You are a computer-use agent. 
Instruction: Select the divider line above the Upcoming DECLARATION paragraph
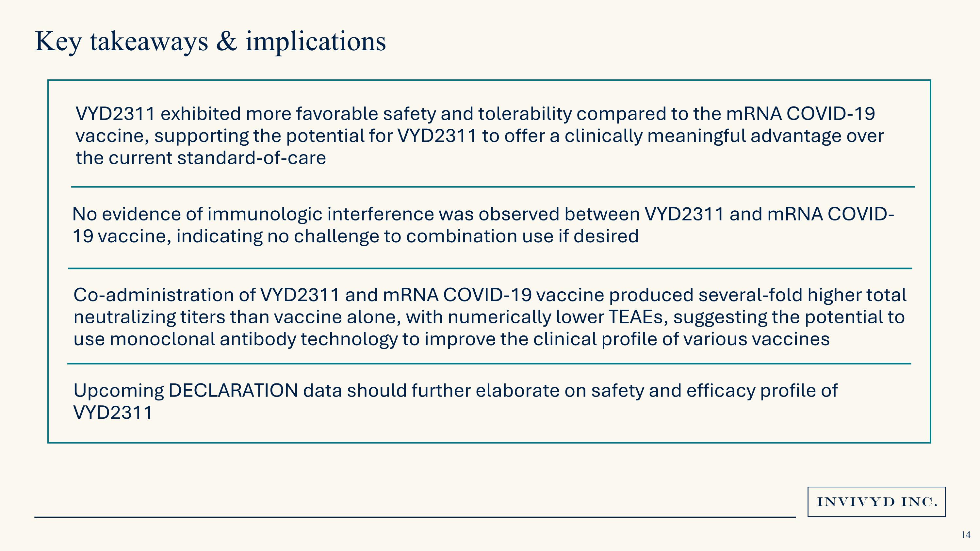click(489, 364)
